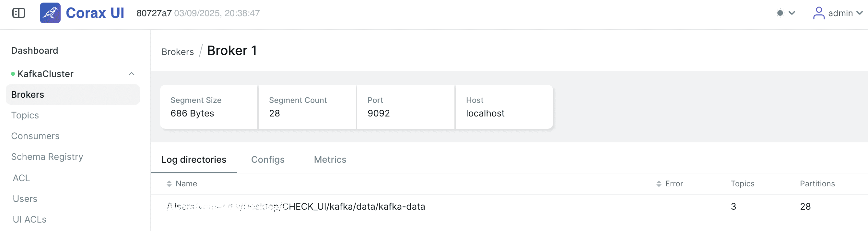Select KafkaCluster in the sidebar
This screenshot has width=868, height=231.
[x=45, y=74]
